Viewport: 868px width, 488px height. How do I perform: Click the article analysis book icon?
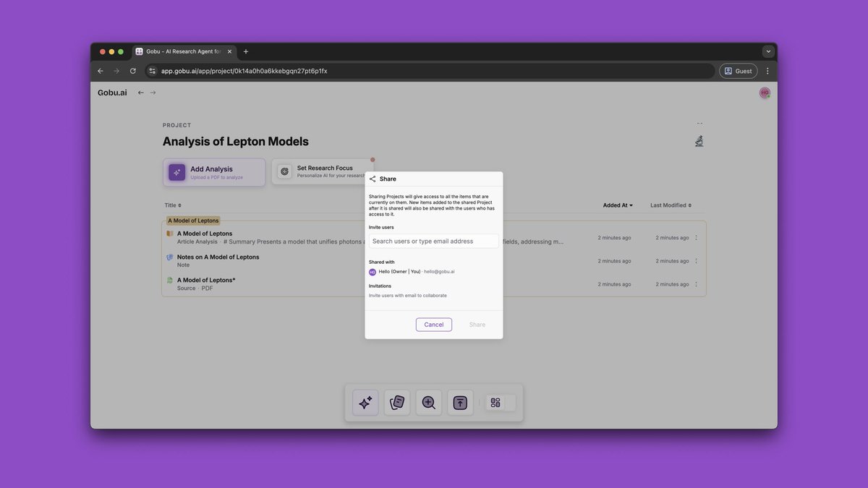coord(170,234)
